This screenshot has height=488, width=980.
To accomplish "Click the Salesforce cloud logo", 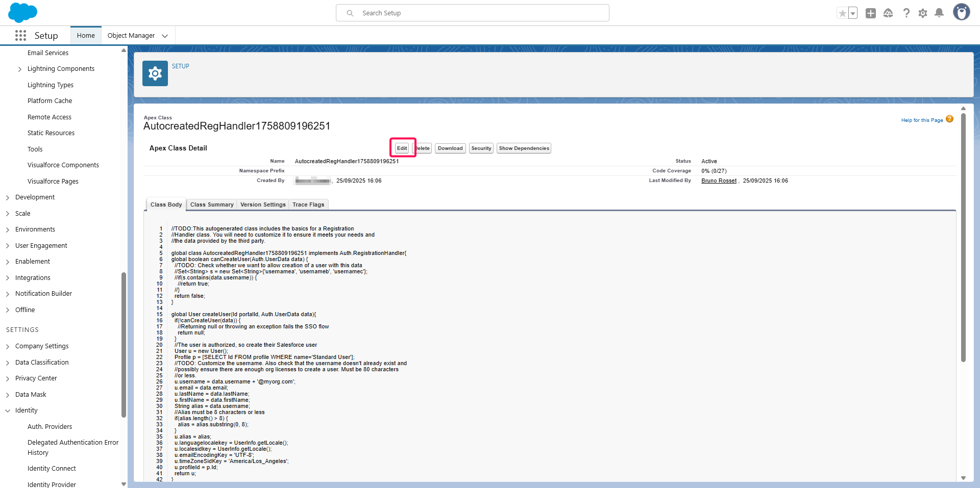I will pyautogui.click(x=22, y=12).
